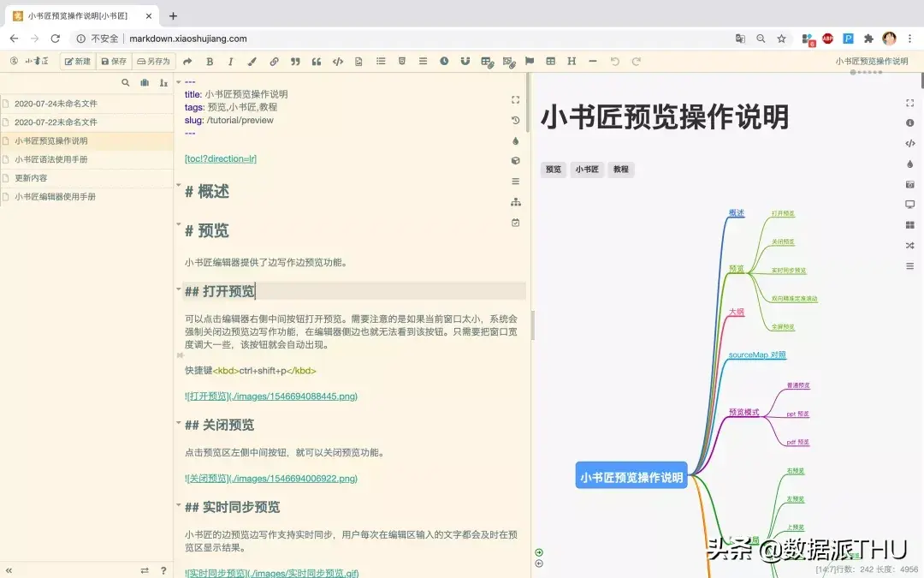The height and width of the screenshot is (578, 924).
Task: Click the 预览模式 mind map node
Action: click(x=743, y=412)
